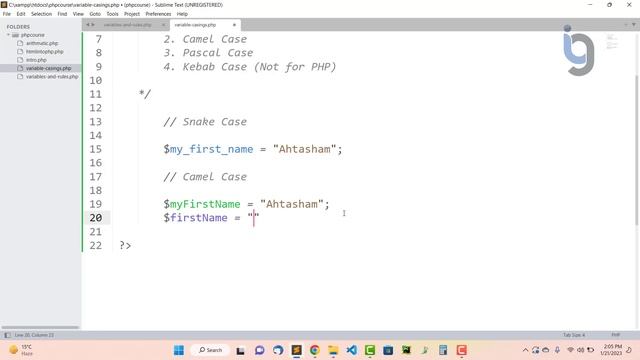The height and width of the screenshot is (360, 640).
Task: Click the taskbar clock showing 2:05 PM
Action: (611, 350)
